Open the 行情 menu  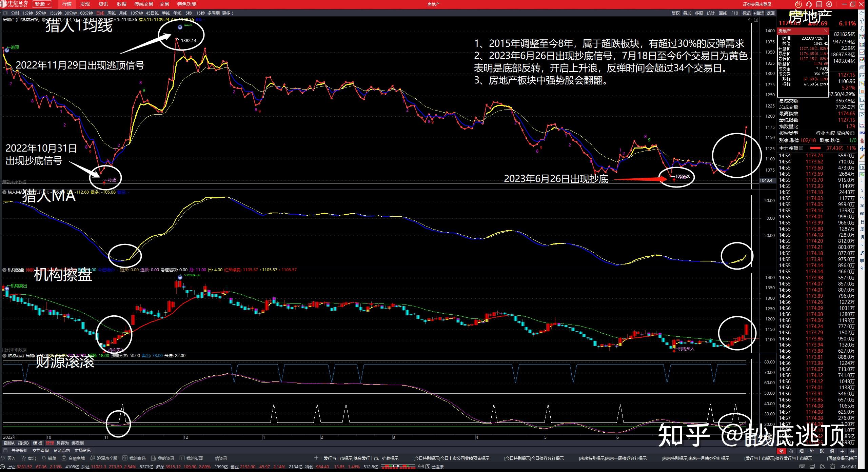tap(67, 4)
